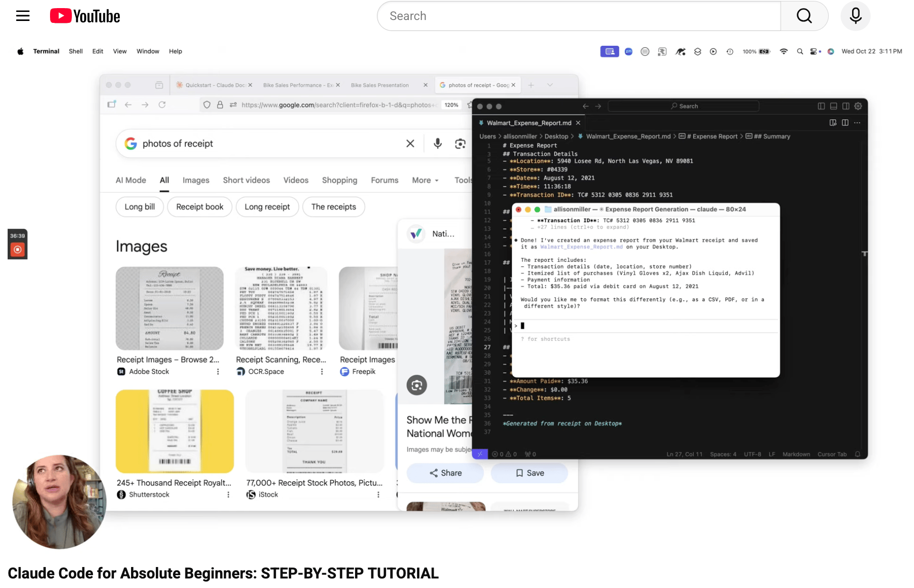This screenshot has width=914, height=588.
Task: Open the Firefox list-all-tabs chevron
Action: 550,85
